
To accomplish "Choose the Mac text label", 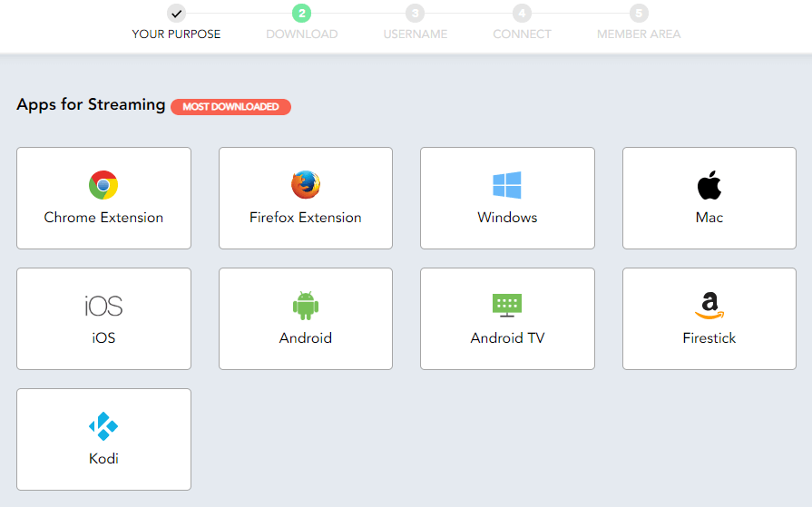I will click(x=709, y=218).
